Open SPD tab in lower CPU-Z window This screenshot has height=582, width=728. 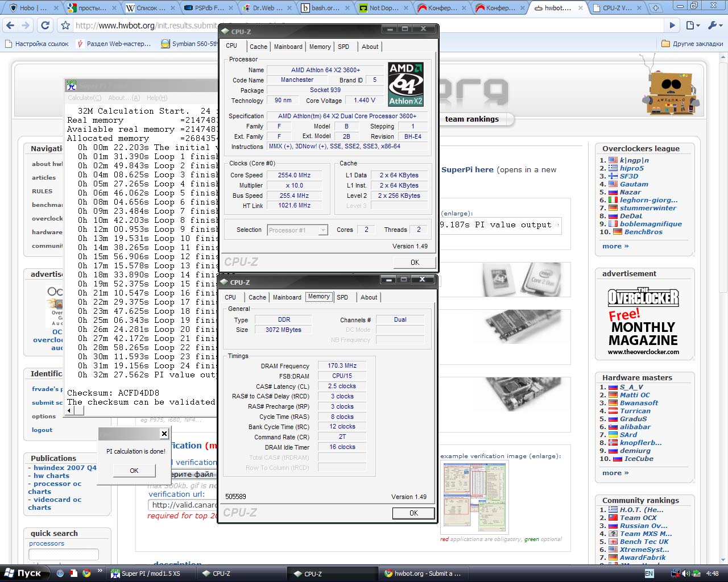(x=342, y=297)
